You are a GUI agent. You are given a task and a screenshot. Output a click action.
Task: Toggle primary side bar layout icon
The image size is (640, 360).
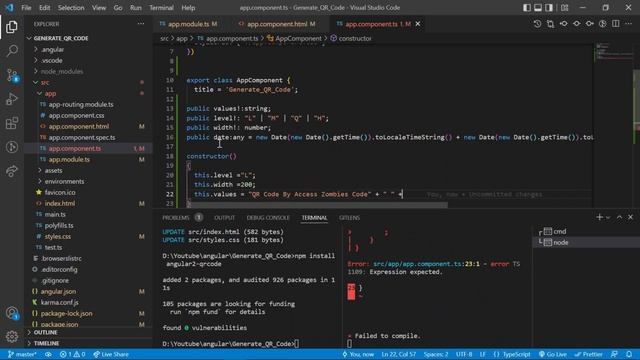pos(527,7)
